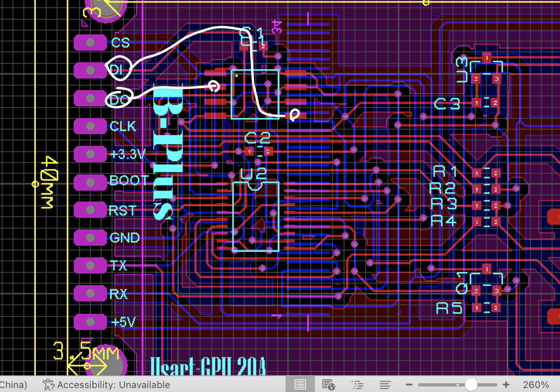Switch to Outline view icon
Screen dimensions: 560x392
[x=357, y=384]
